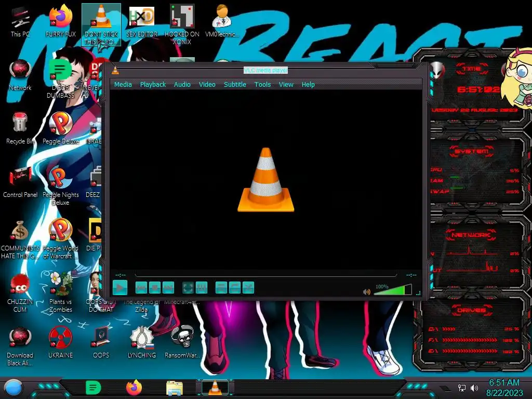This screenshot has height=399, width=532.
Task: Select the DONT STICK THIS VLC shortcut
Action: coord(101,25)
